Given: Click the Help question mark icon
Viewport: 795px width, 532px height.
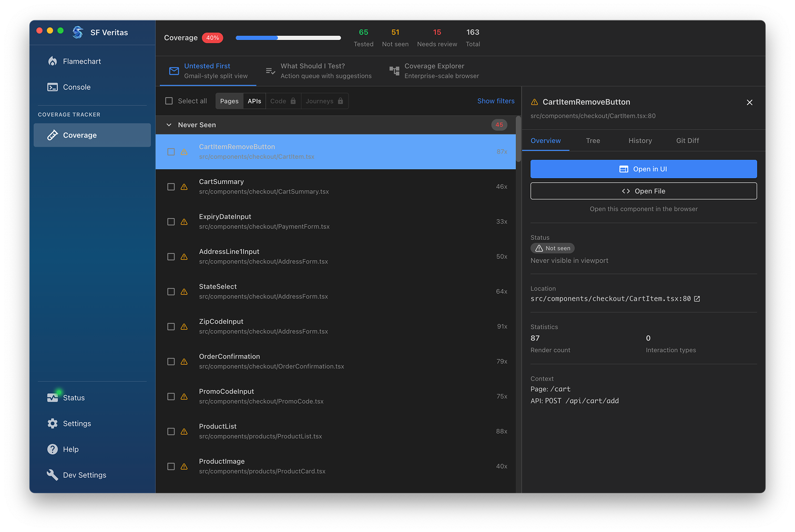Looking at the screenshot, I should click(53, 449).
